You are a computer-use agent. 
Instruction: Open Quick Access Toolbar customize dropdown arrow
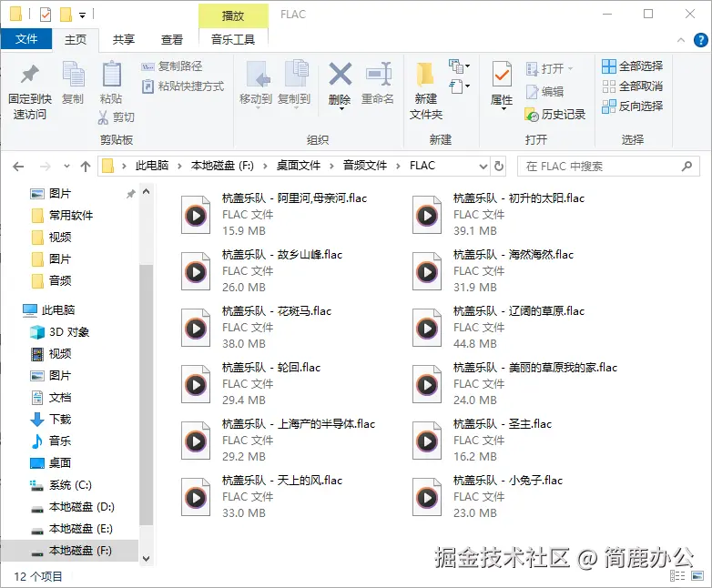[82, 15]
